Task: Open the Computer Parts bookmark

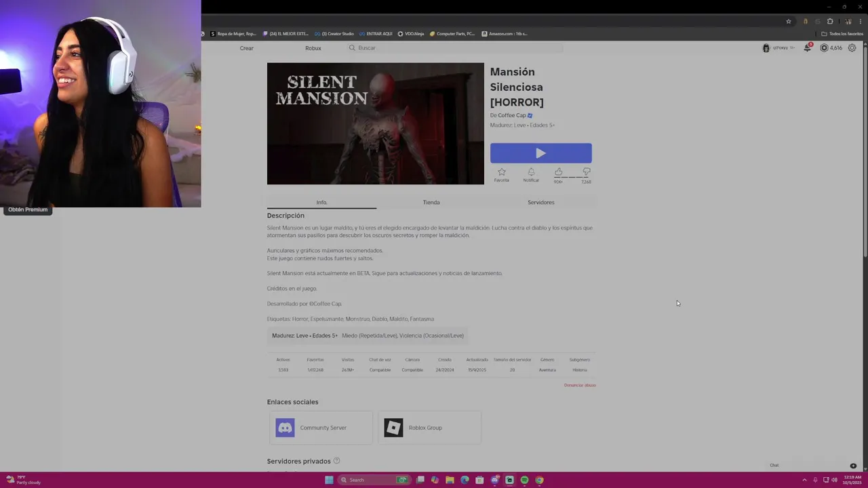Action: click(452, 33)
